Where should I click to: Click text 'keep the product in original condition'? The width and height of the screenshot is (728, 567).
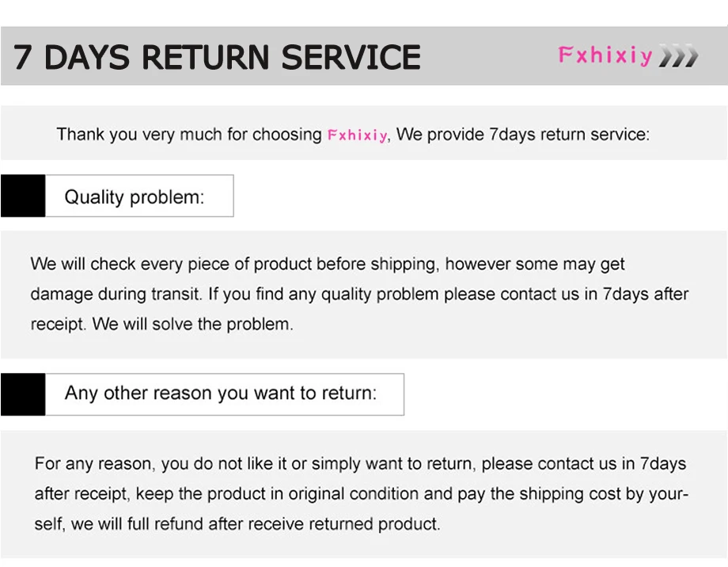pos(277,493)
